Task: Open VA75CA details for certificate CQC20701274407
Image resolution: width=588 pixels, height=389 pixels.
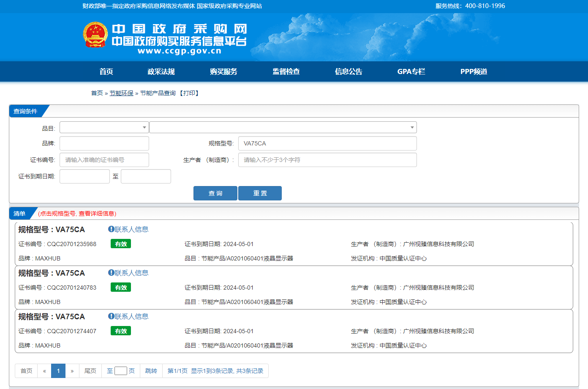Action: [x=52, y=317]
